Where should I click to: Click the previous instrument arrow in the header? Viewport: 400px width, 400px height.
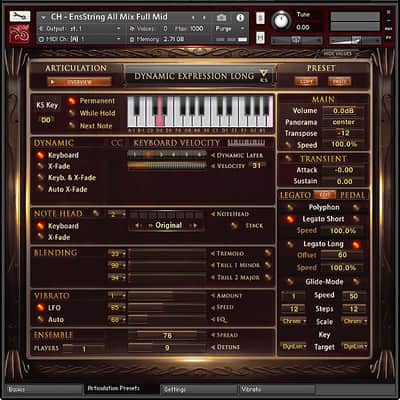(193, 18)
